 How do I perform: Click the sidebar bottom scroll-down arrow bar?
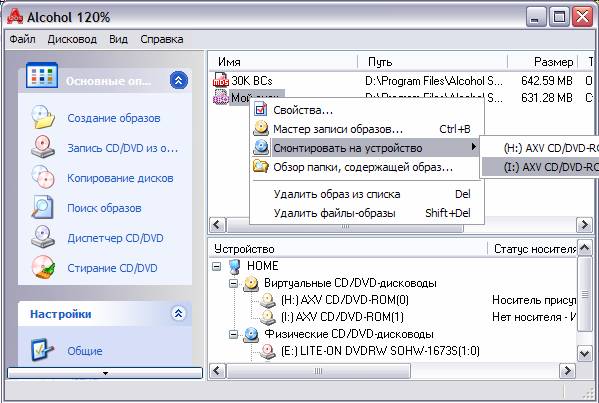[x=105, y=373]
